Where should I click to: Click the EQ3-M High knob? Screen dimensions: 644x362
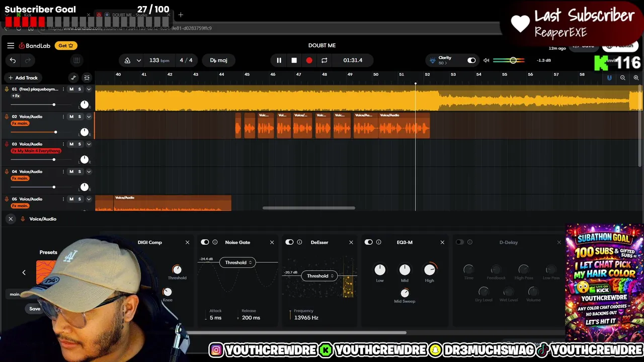click(429, 270)
